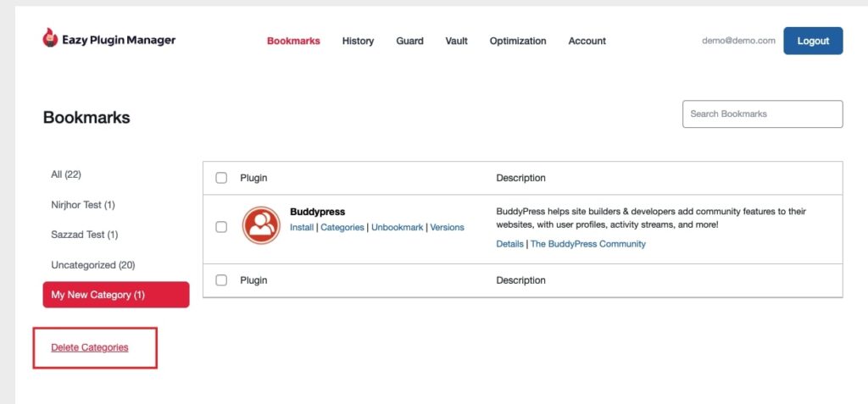The width and height of the screenshot is (868, 404).
Task: Toggle the footer row Plugin checkbox
Action: tap(221, 280)
